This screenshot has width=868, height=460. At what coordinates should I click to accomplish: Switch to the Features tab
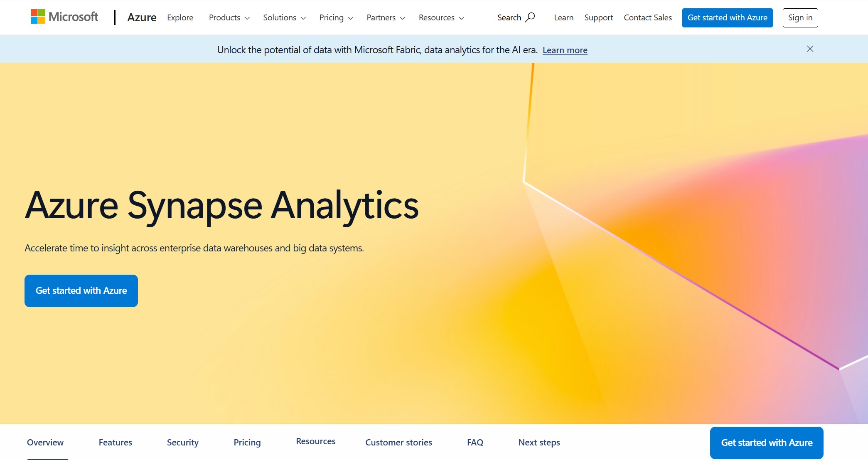[115, 442]
